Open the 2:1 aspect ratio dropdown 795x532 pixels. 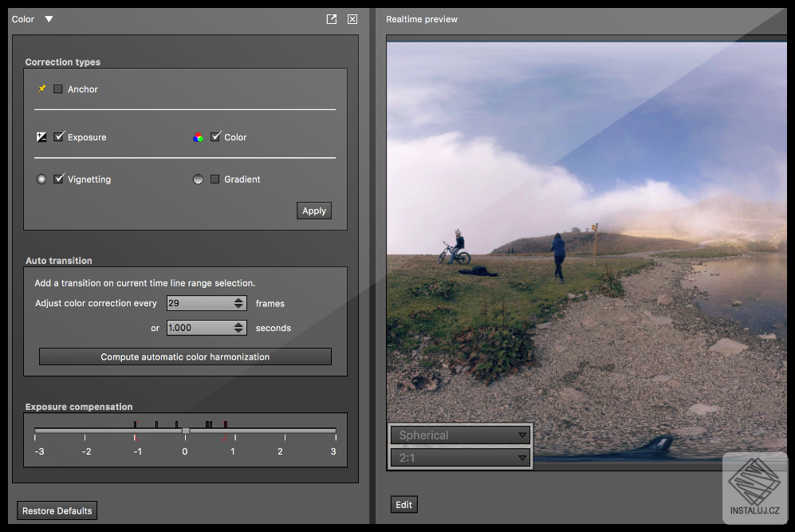460,458
